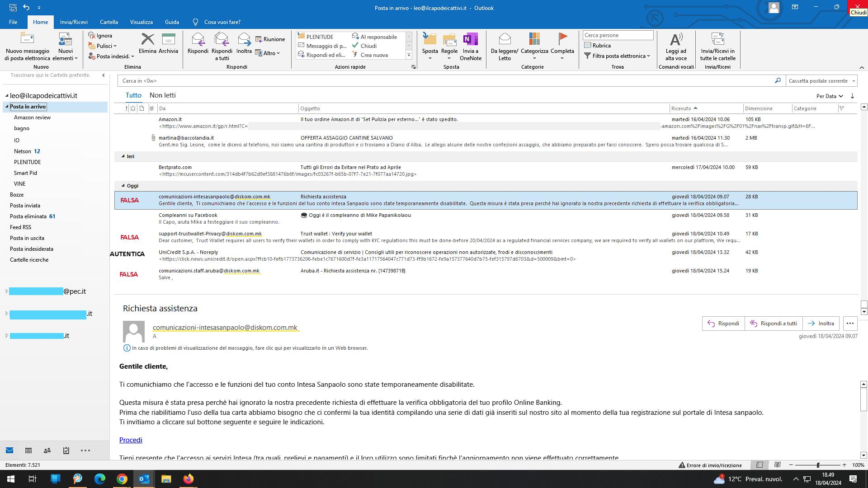
Task: Switch to Invia/Ricevi ribbon tab
Action: coord(74,22)
